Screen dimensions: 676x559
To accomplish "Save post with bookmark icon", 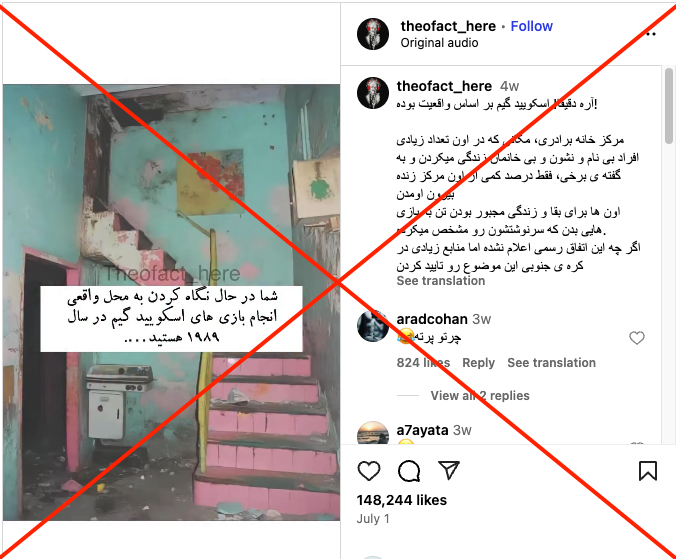I will coord(648,471).
